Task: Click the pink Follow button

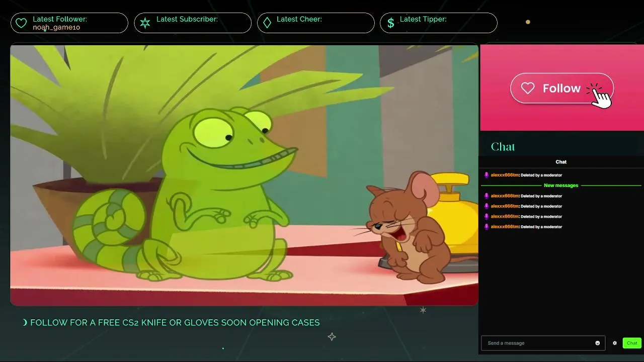Action: (x=562, y=88)
